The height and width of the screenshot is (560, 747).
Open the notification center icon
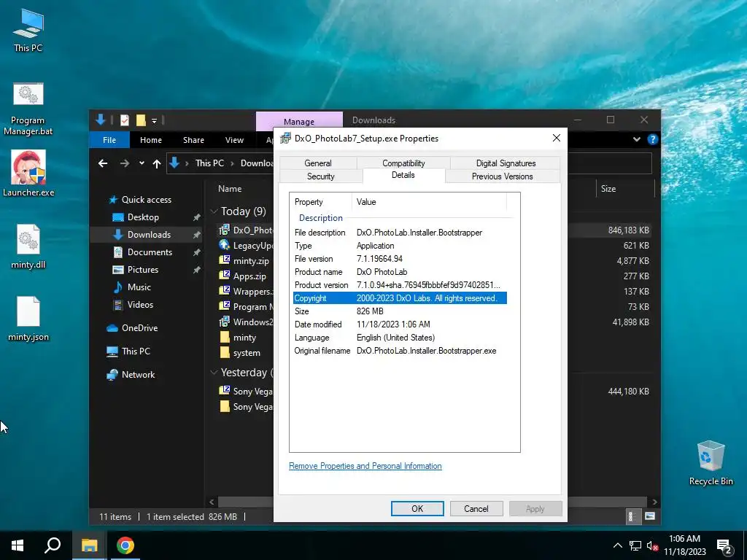pyautogui.click(x=724, y=546)
